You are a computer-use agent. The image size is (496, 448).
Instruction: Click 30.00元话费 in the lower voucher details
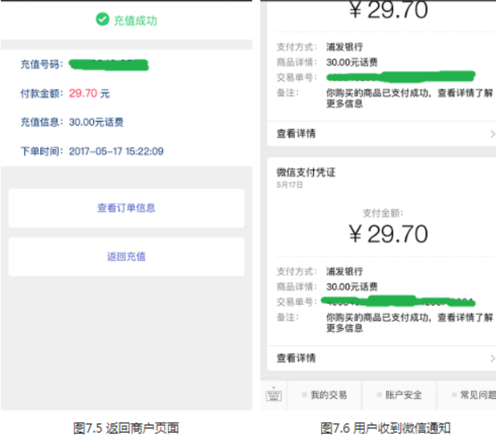pos(352,287)
